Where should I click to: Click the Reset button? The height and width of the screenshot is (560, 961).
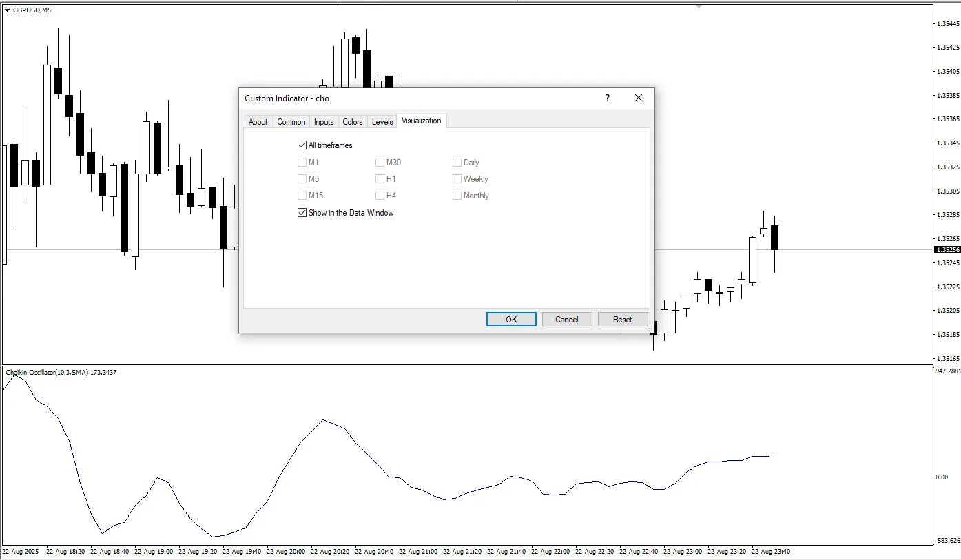(623, 320)
